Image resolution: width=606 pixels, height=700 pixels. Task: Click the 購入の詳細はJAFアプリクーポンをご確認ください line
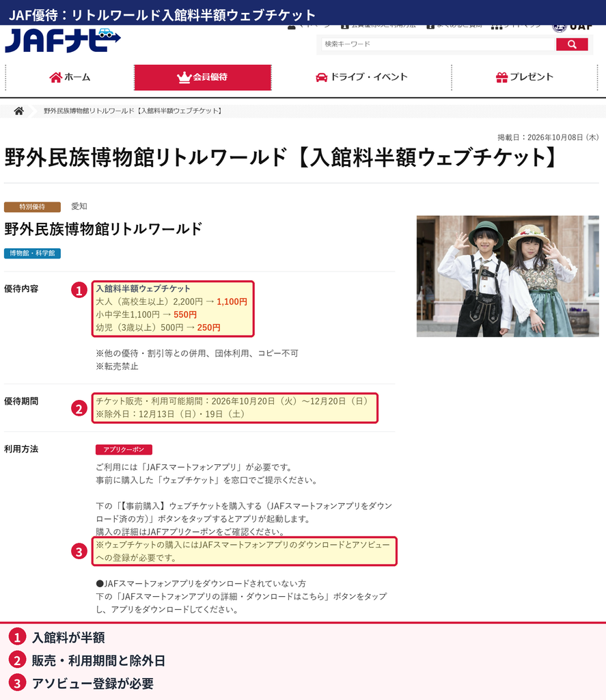[191, 532]
